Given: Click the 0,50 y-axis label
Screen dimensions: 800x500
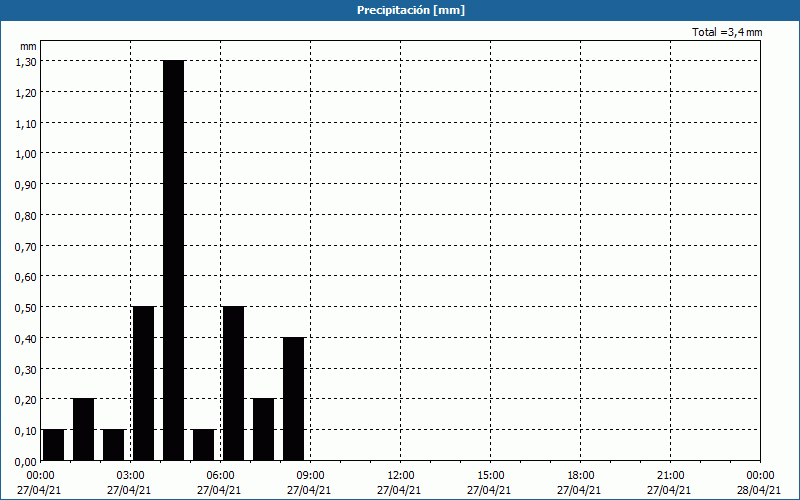Looking at the screenshot, I should coord(25,307).
